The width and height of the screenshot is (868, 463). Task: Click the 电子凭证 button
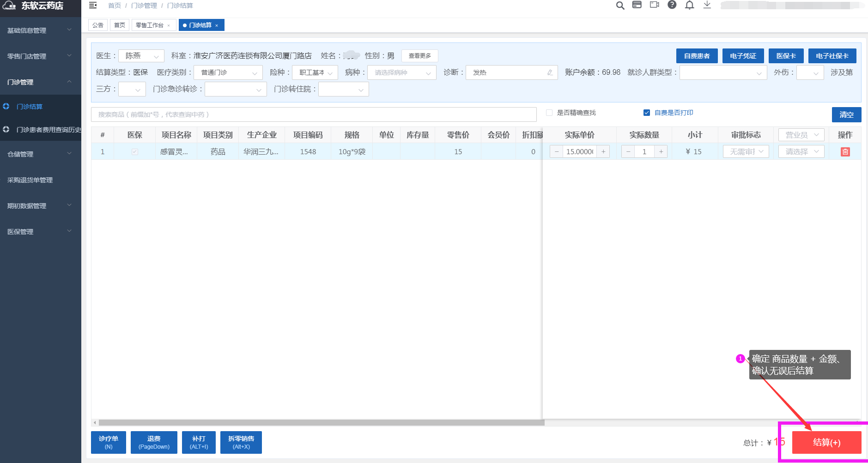(743, 56)
